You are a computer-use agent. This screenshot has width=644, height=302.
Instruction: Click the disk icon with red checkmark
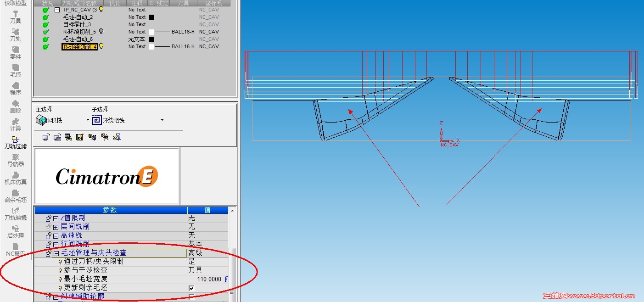click(x=80, y=137)
